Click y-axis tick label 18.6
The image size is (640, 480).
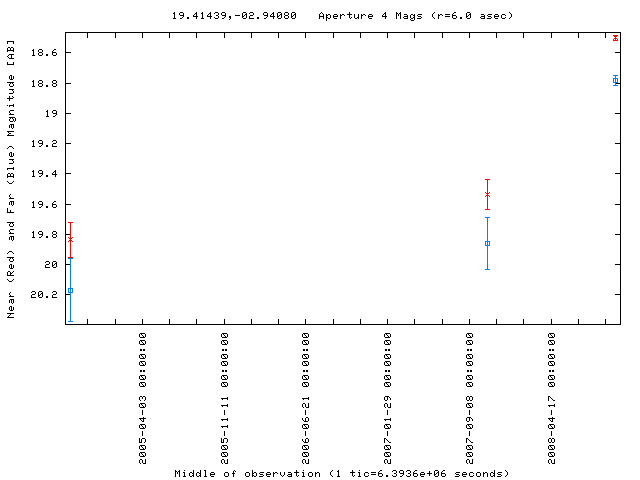point(44,53)
